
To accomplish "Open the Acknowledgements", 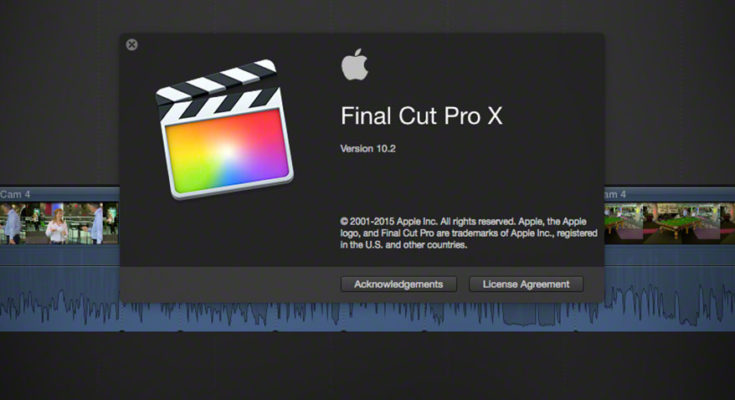I will coord(398,284).
